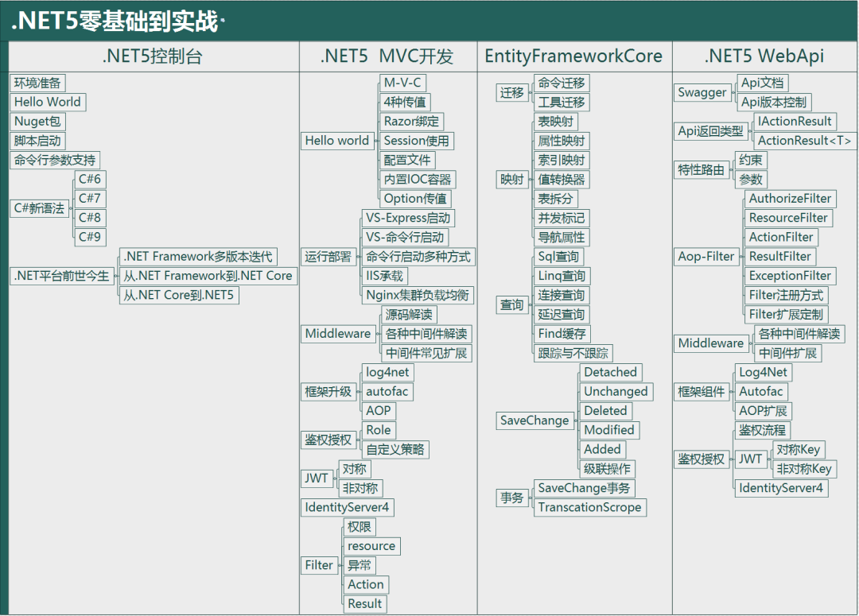Select the ExceptionFilter node
The image size is (859, 616).
coord(790,276)
